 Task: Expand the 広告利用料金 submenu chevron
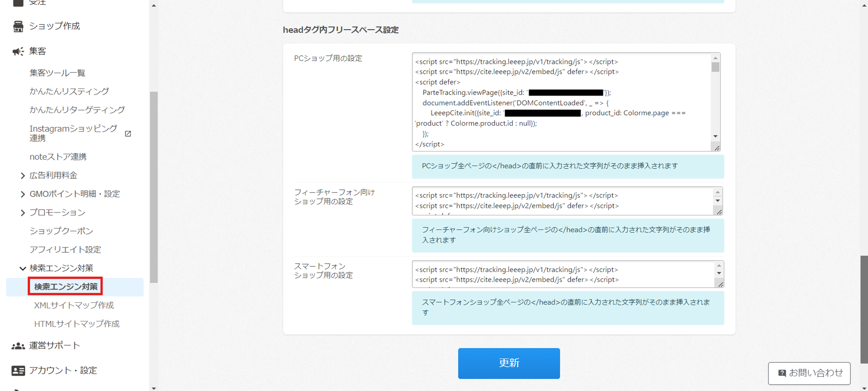23,176
